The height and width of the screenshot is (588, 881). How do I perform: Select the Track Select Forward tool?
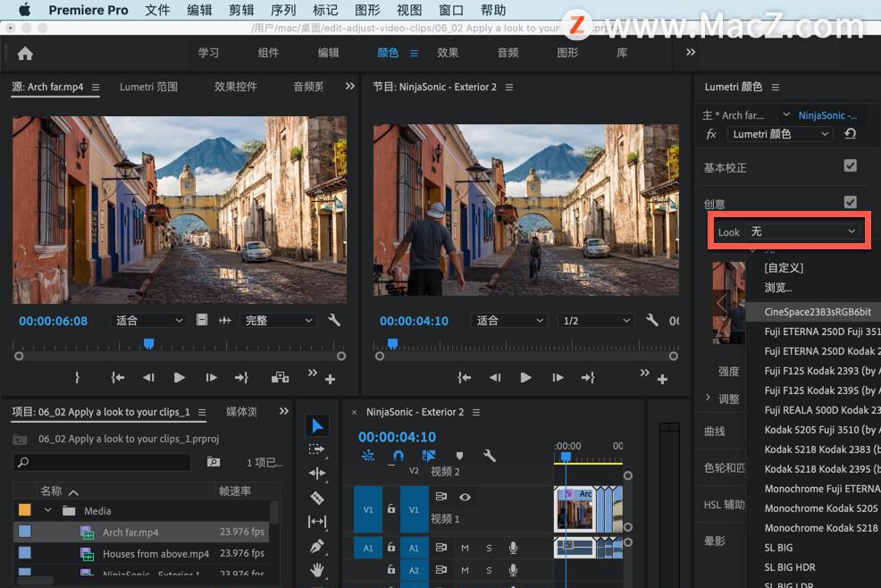317,449
